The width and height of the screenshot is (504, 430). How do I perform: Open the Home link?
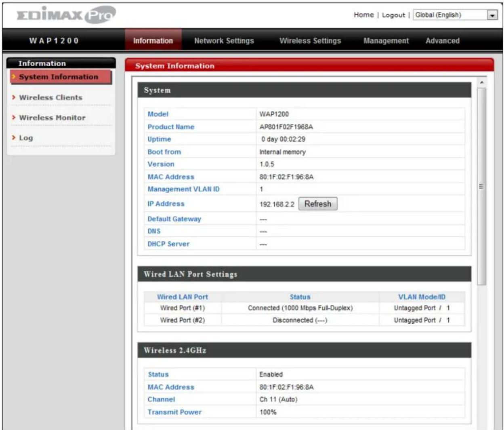pyautogui.click(x=363, y=15)
